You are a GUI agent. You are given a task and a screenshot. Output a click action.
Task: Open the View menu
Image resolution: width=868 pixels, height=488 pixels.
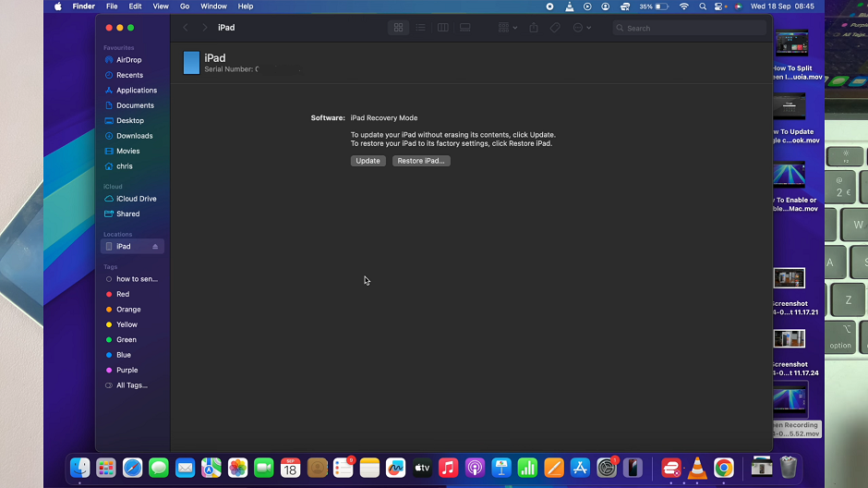[x=161, y=6]
